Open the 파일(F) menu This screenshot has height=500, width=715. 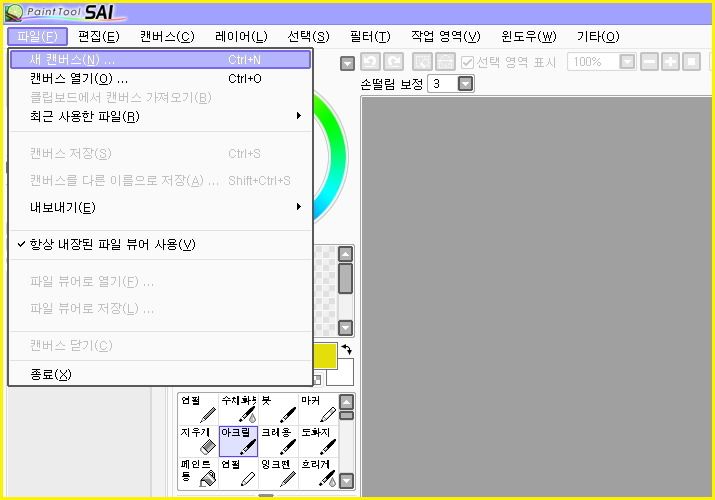[37, 36]
